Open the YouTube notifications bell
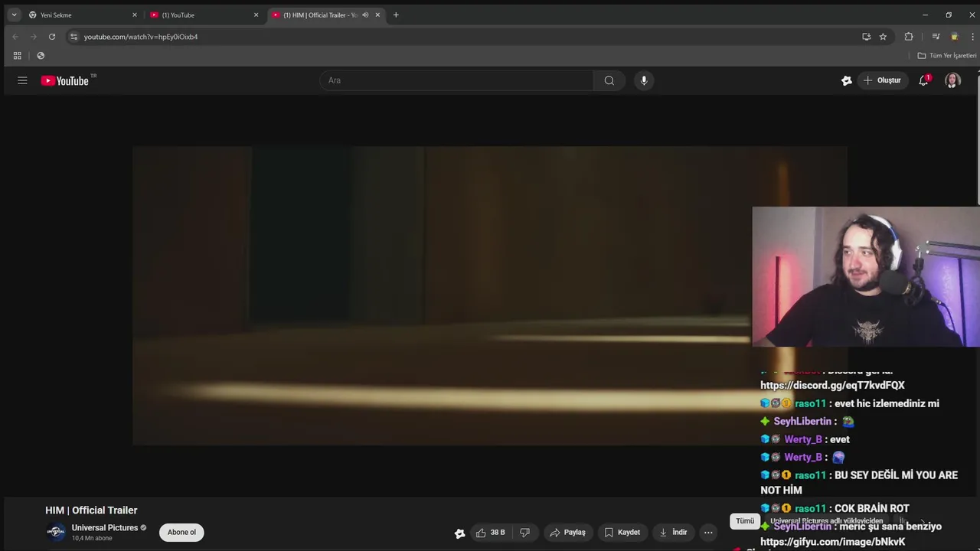980x551 pixels. click(924, 80)
